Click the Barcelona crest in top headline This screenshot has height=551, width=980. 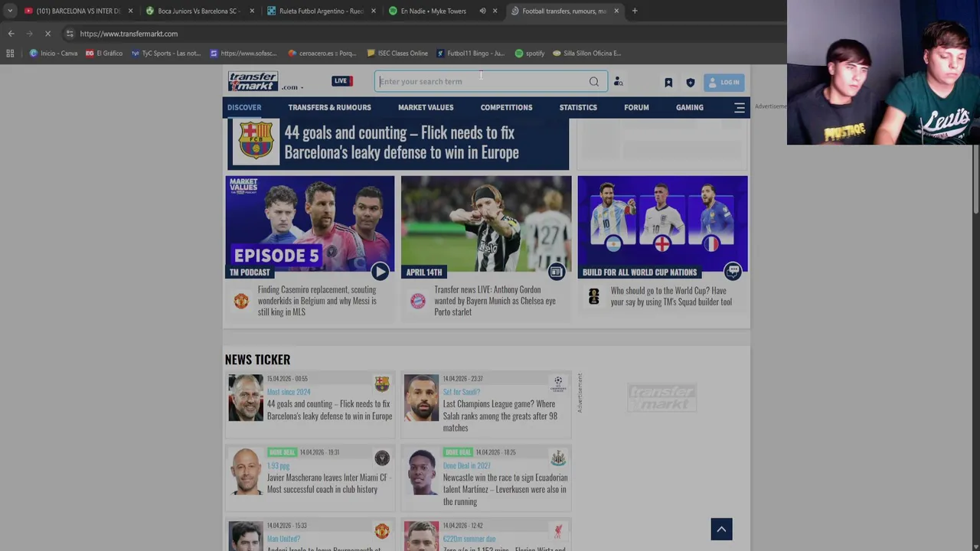pyautogui.click(x=256, y=142)
